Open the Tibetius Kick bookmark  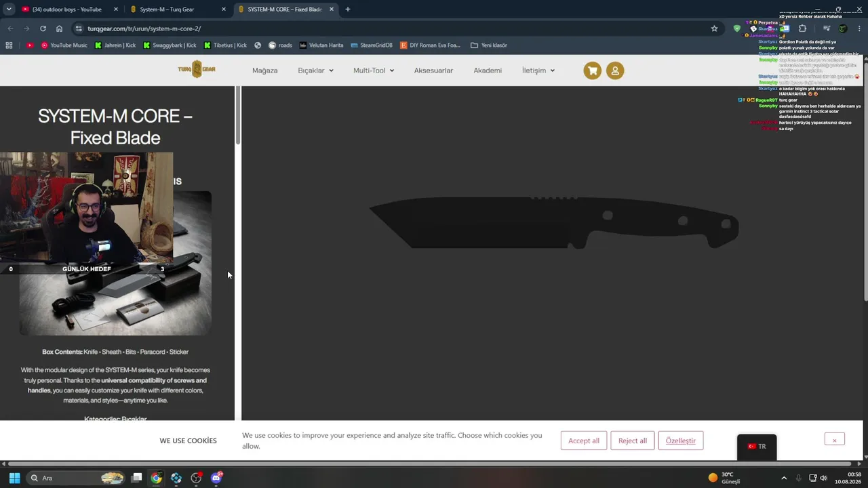(x=224, y=45)
